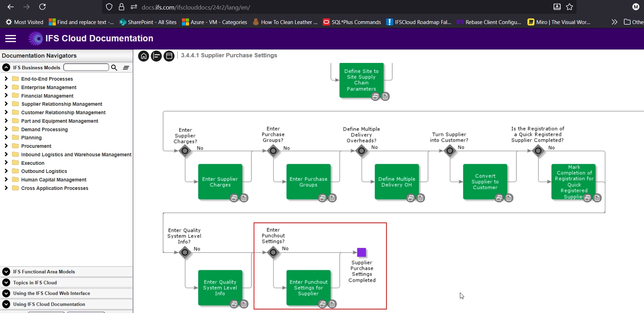This screenshot has height=313, width=644.
Task: Click the Enter Purchase Groups activity box
Action: click(x=308, y=182)
